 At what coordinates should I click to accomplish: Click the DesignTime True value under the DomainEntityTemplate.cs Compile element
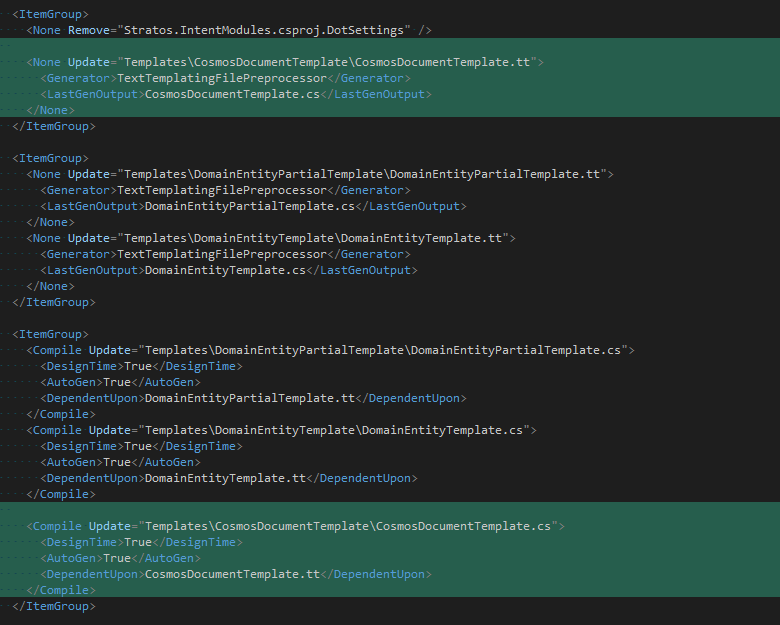pyautogui.click(x=138, y=446)
